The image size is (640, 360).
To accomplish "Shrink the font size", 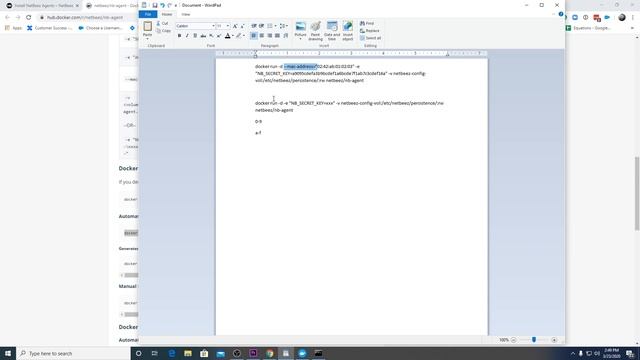I will click(242, 26).
